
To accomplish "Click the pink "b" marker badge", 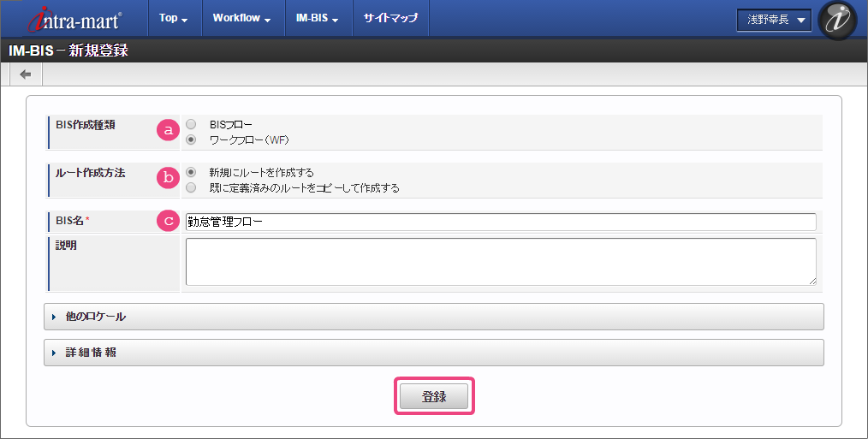I will [169, 178].
